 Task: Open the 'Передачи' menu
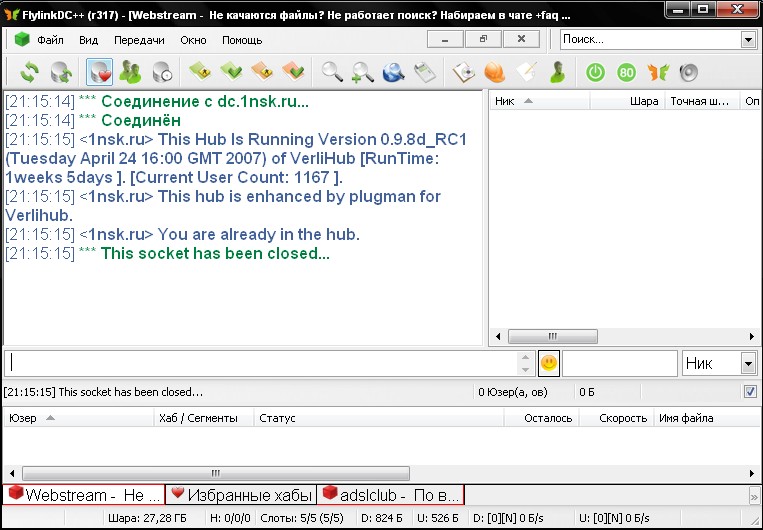(x=139, y=40)
